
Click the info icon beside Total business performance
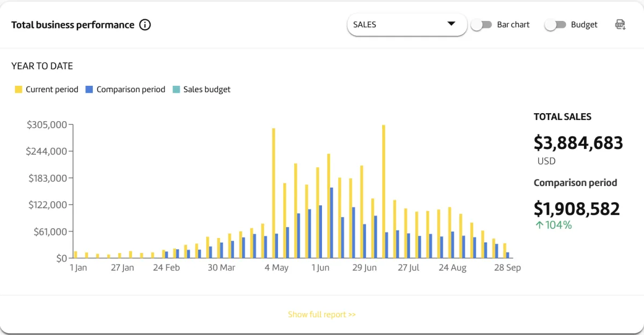pos(145,25)
